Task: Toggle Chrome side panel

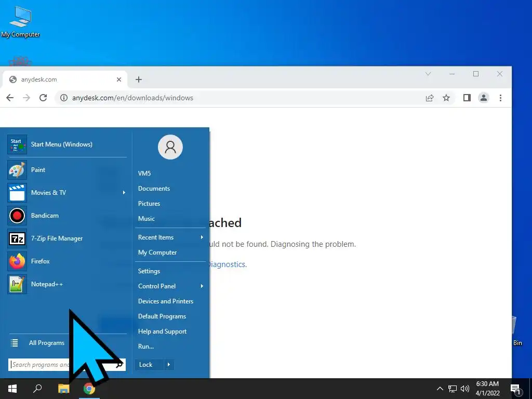Action: click(467, 98)
